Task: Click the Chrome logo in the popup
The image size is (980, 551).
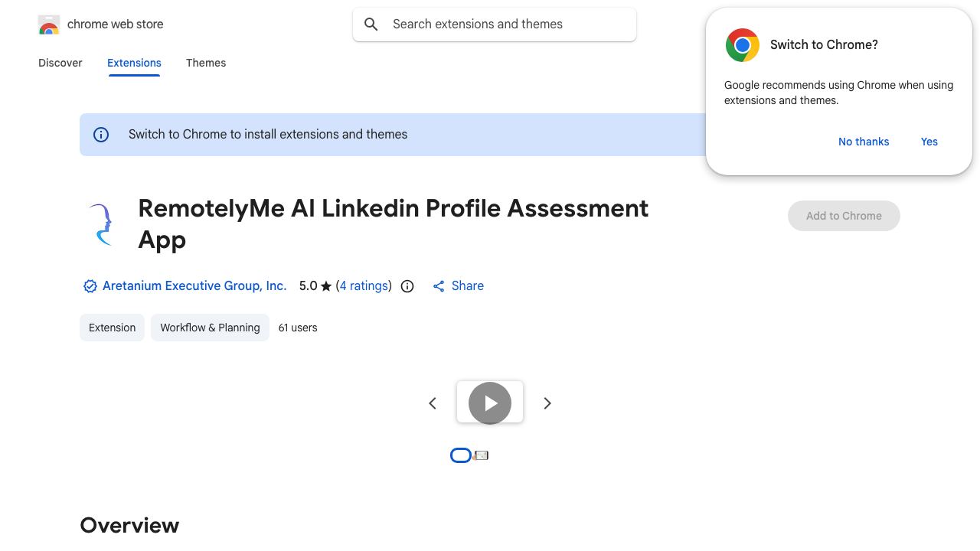Action: click(743, 45)
